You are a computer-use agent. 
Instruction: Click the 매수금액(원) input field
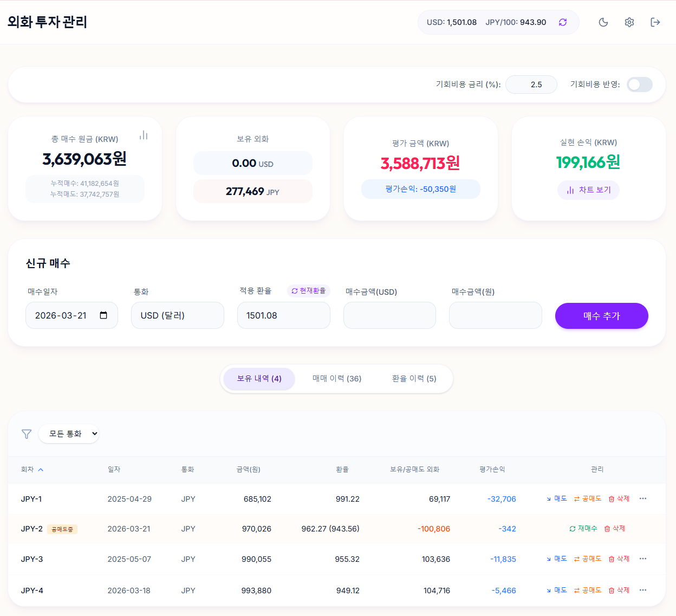[496, 315]
